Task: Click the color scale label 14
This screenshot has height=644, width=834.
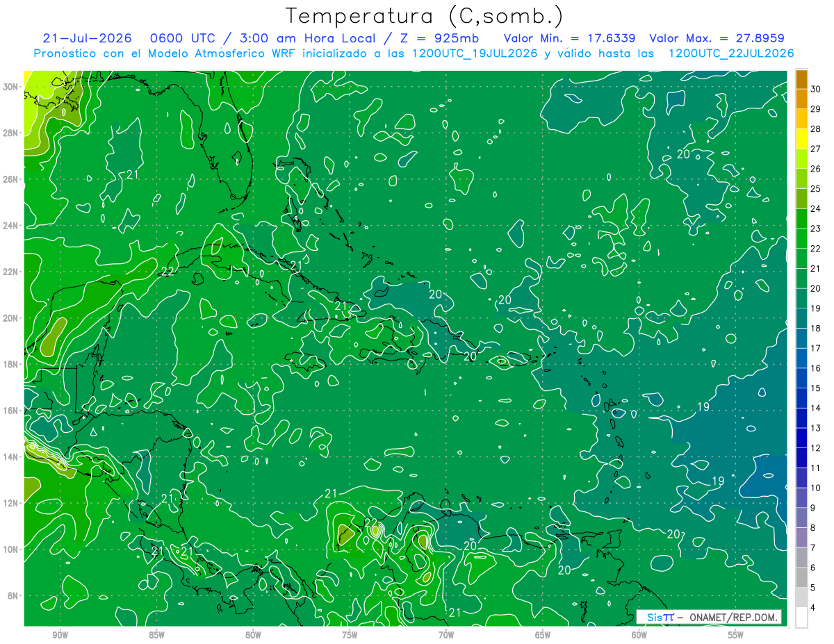Action: (815, 408)
